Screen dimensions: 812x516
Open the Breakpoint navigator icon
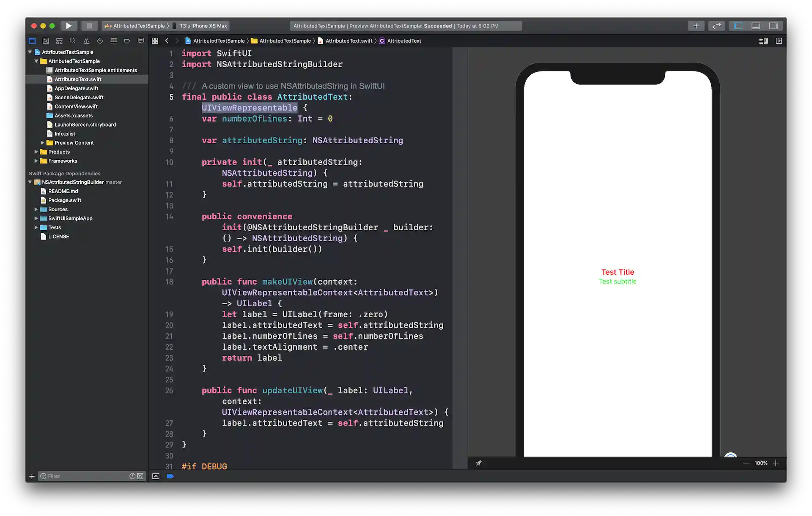tap(127, 41)
